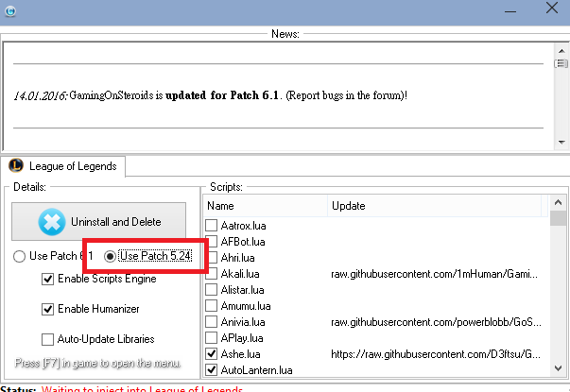This screenshot has width=570, height=392.
Task: Select the Use Patch 6.1 radio button
Action: 19,256
